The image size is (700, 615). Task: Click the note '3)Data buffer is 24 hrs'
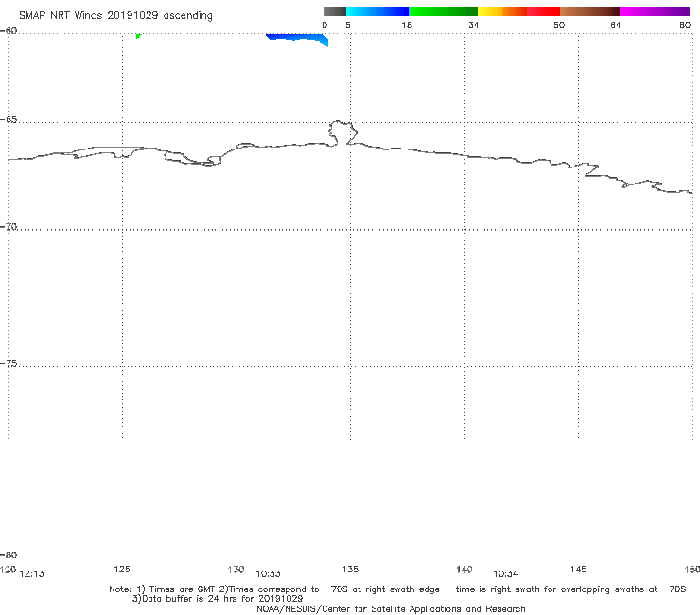tap(218, 599)
